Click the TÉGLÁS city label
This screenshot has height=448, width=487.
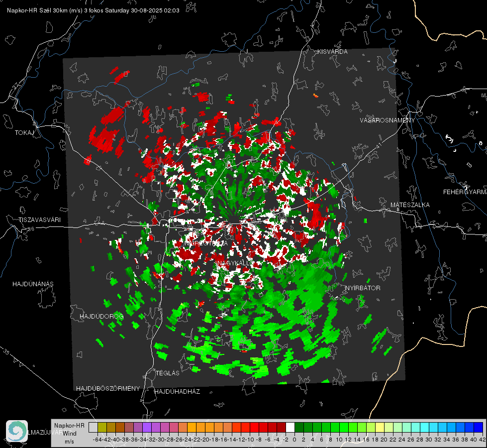point(168,373)
